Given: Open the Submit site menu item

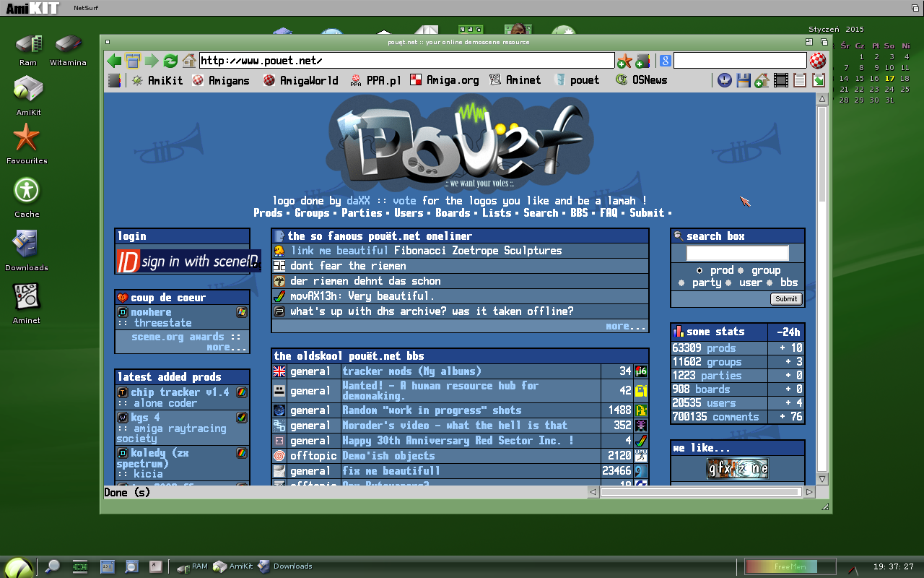Looking at the screenshot, I should (647, 212).
